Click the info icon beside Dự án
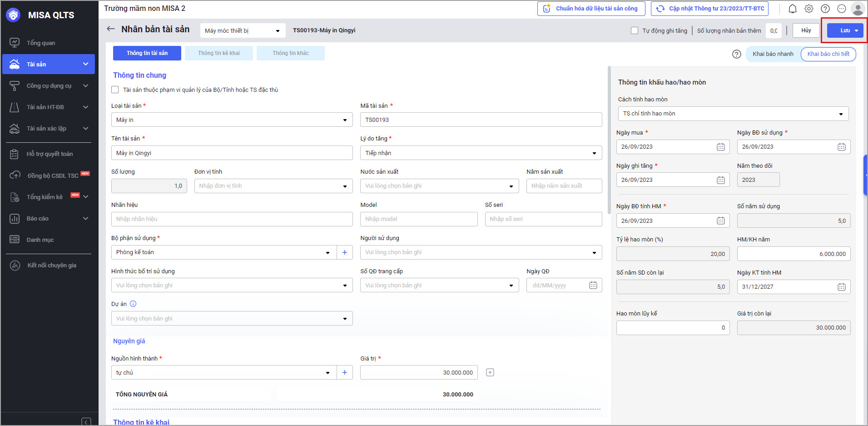The height and width of the screenshot is (426, 868). (x=133, y=304)
